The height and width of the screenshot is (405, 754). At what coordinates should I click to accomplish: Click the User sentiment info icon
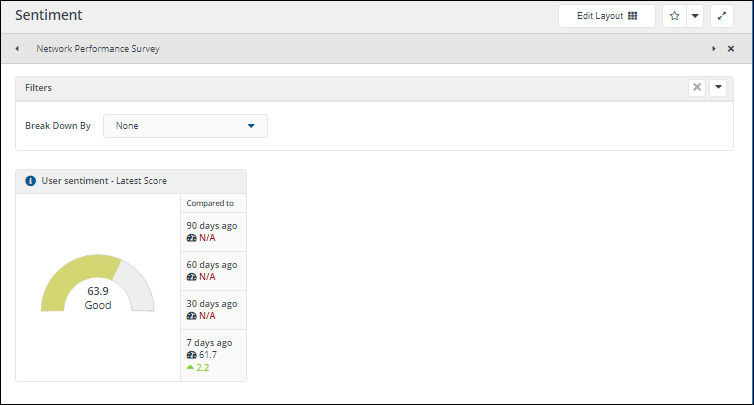30,181
